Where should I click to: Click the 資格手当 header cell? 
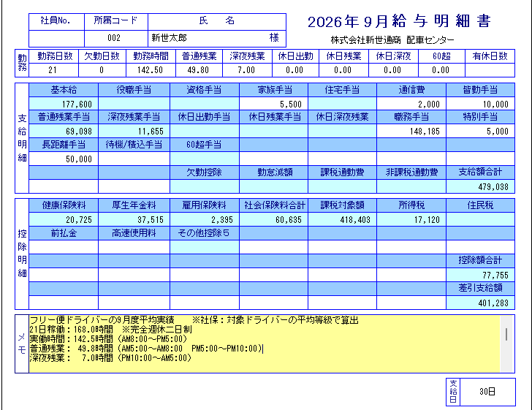coord(205,90)
